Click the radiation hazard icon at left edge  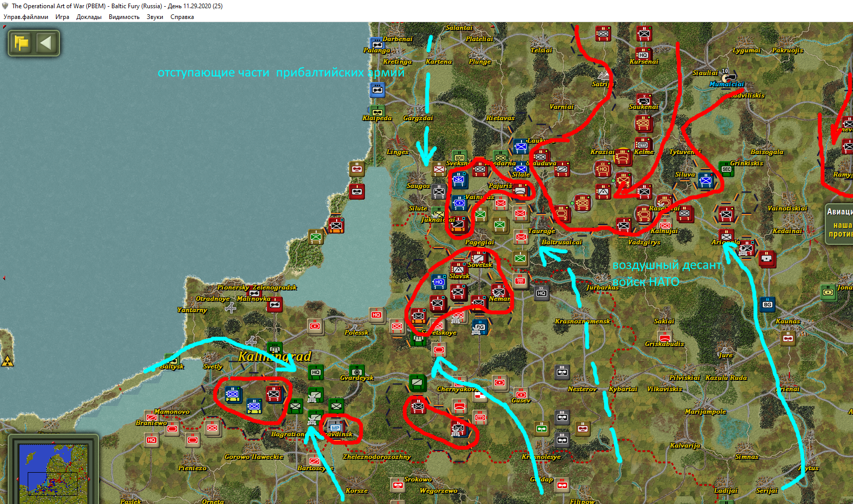click(7, 361)
